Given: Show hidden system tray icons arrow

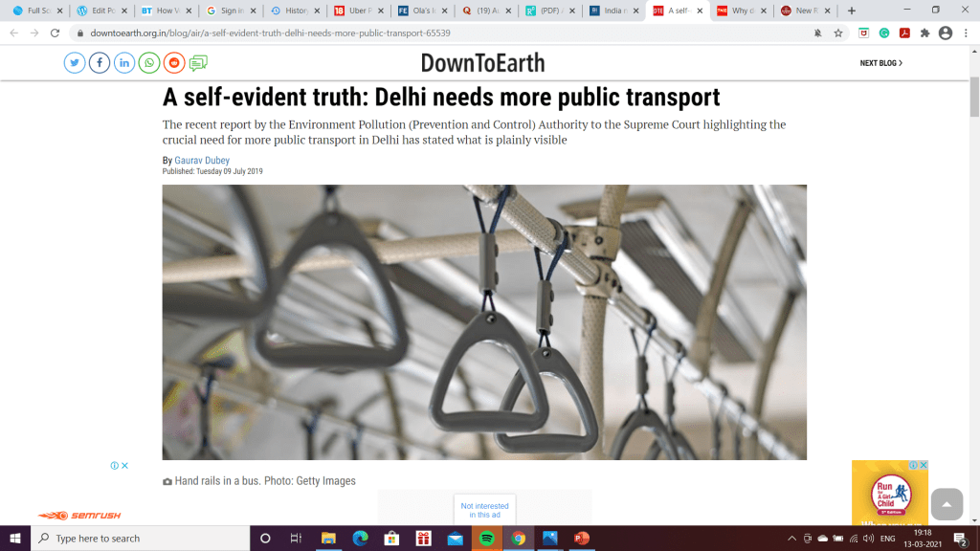Looking at the screenshot, I should (x=791, y=539).
